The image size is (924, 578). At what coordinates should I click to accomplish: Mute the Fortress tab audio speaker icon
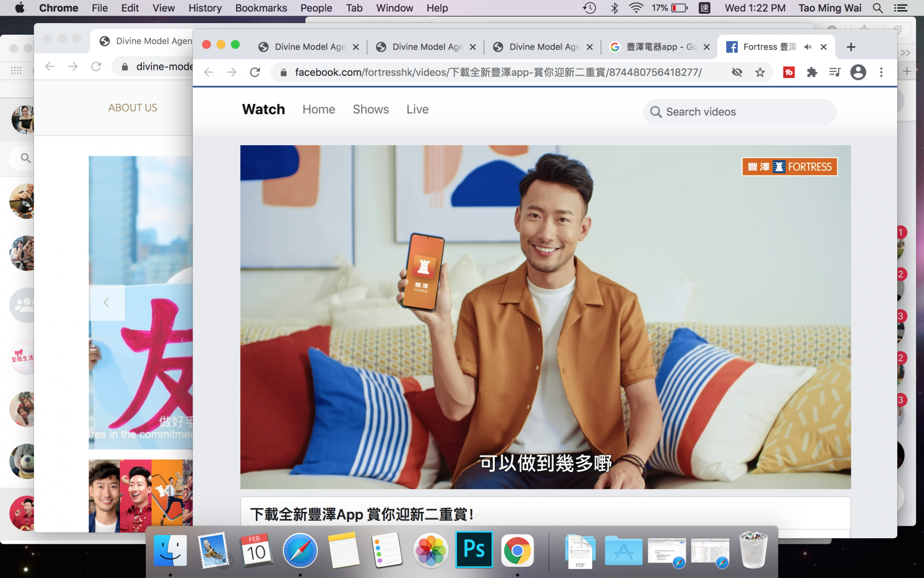click(808, 47)
